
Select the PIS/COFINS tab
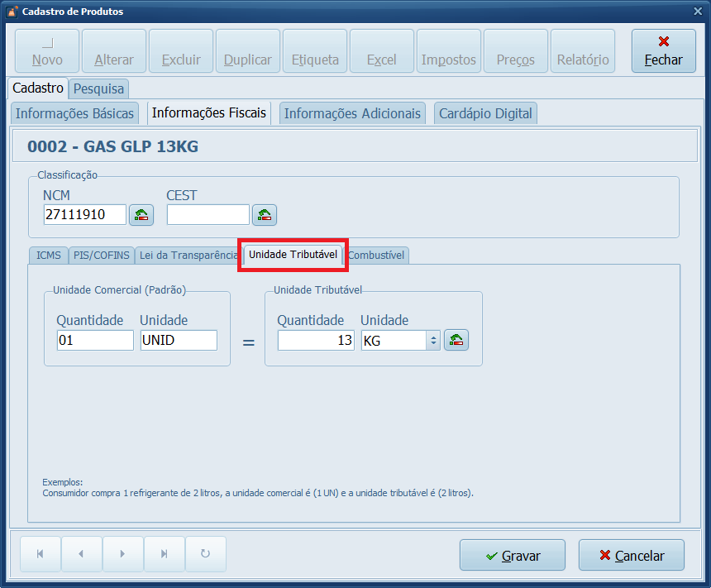(100, 255)
